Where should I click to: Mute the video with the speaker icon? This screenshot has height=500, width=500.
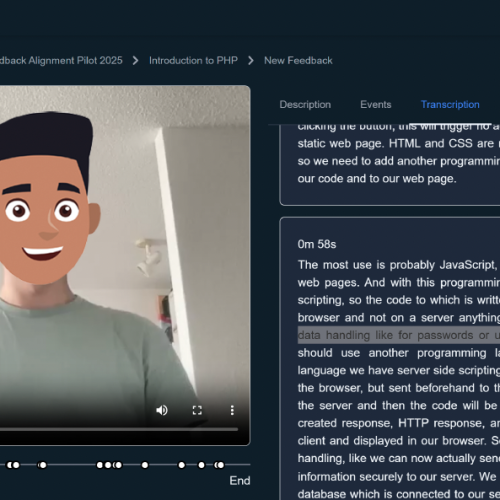pyautogui.click(x=162, y=410)
